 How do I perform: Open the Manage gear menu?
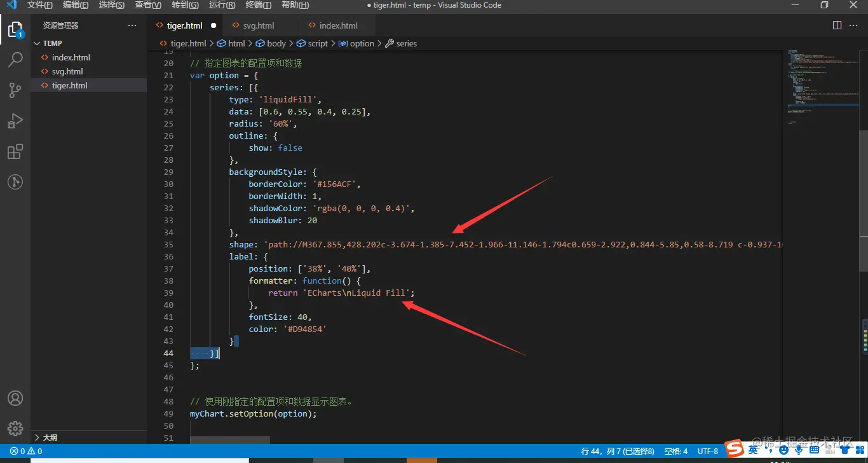pos(15,428)
